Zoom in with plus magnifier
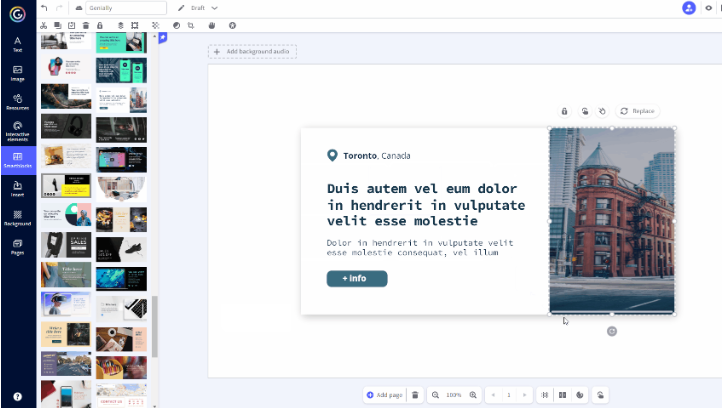This screenshot has height=408, width=722. pos(473,395)
